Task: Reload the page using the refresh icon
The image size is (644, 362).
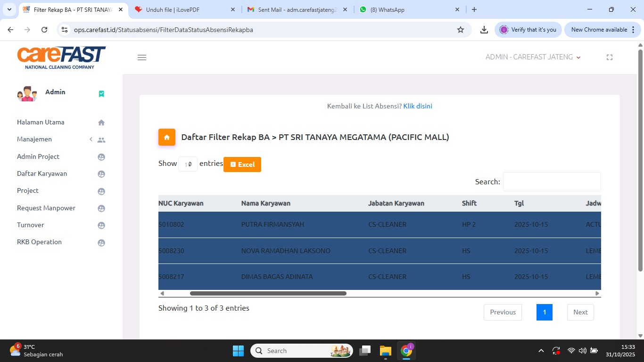Action: click(x=44, y=30)
